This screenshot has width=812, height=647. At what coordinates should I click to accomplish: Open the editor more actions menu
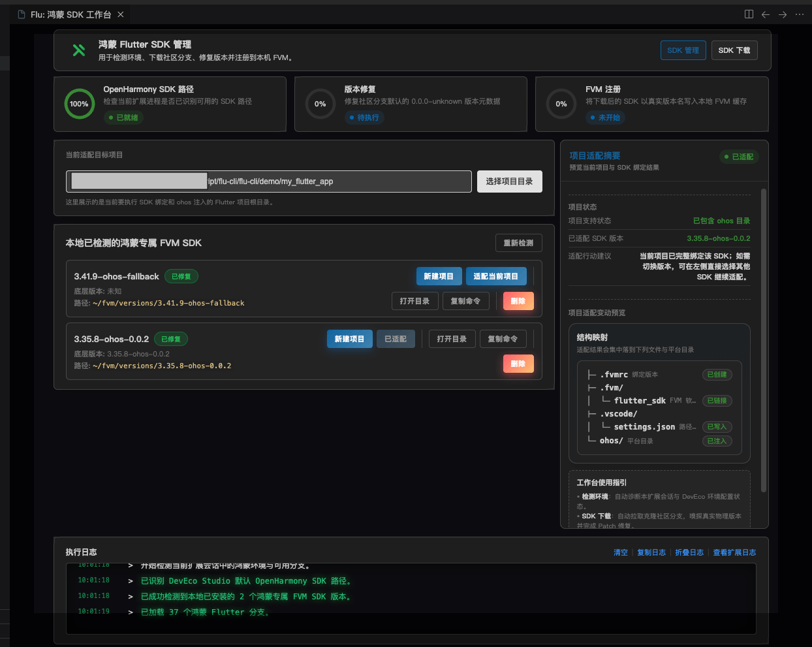pos(800,14)
